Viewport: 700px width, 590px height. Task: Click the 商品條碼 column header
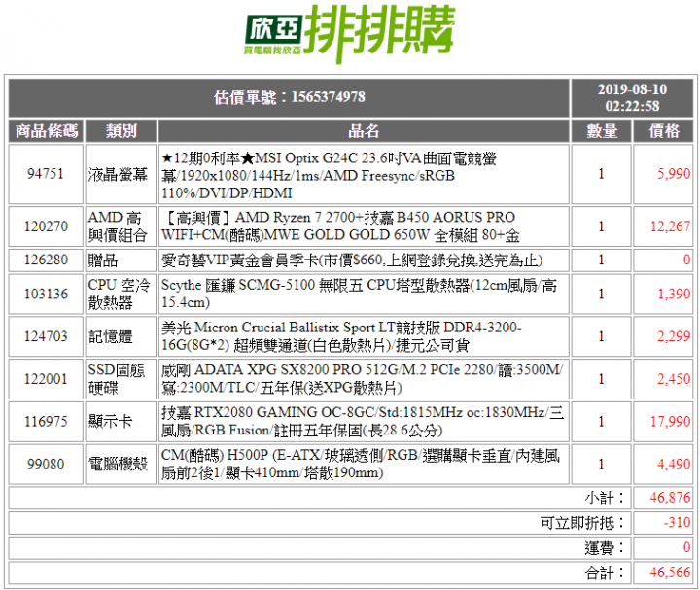point(46,131)
